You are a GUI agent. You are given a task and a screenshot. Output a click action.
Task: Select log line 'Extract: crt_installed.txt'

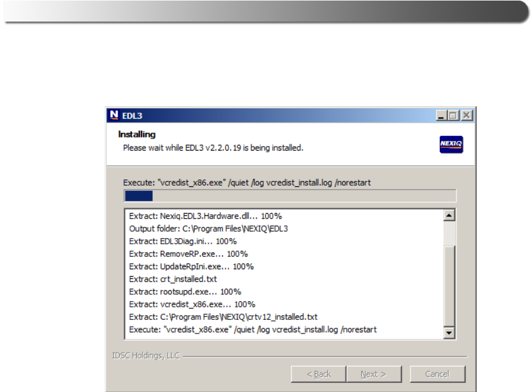(x=173, y=279)
